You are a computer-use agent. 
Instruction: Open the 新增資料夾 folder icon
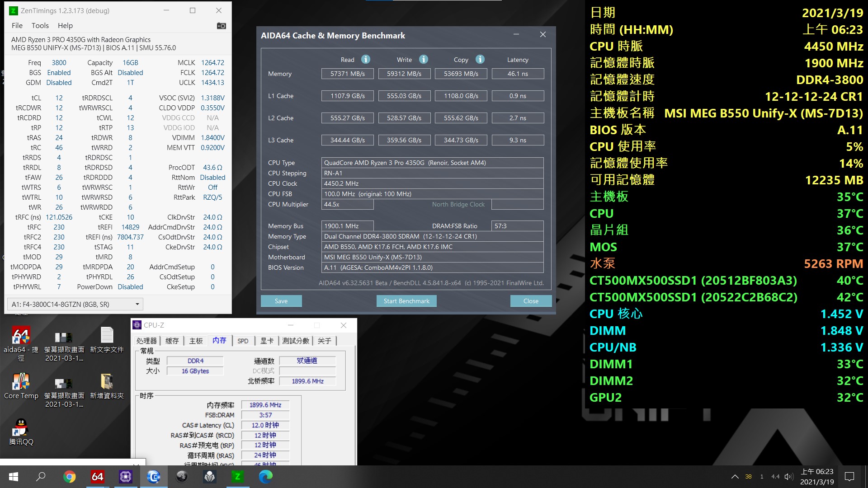pos(107,386)
